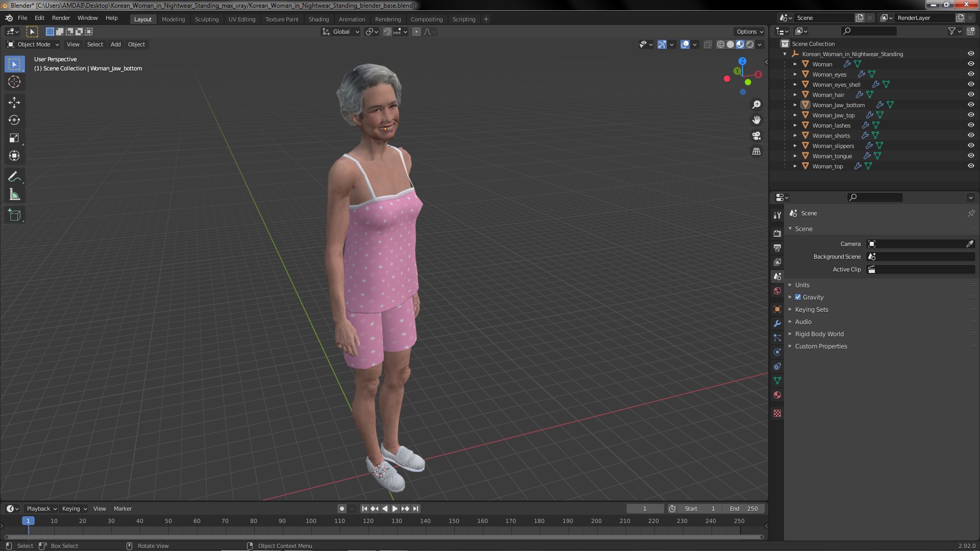Open the Global transform orientation dropdown

click(x=340, y=32)
